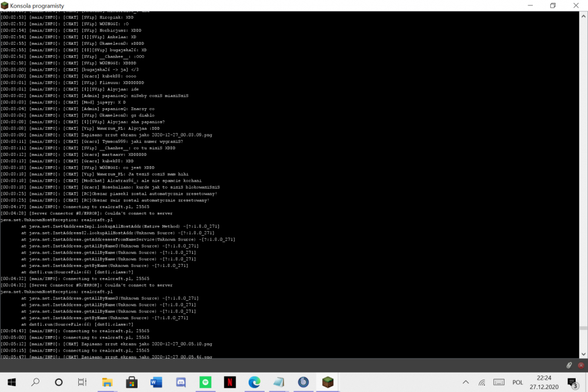Select the Minecraft grass block taskbar icon
This screenshot has height=392, width=588.
point(327,382)
